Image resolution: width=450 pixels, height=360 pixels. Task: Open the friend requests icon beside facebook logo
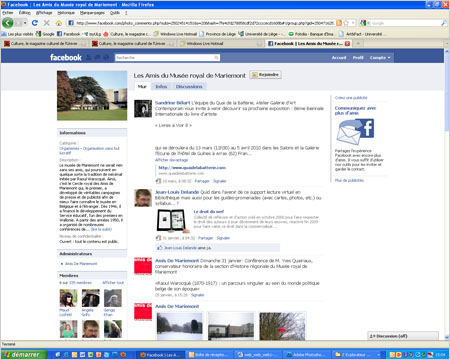coord(89,57)
